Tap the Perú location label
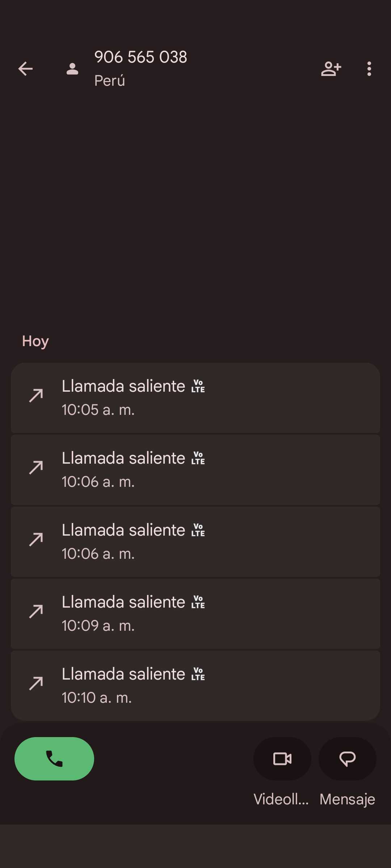Viewport: 391px width, 868px height. 110,81
